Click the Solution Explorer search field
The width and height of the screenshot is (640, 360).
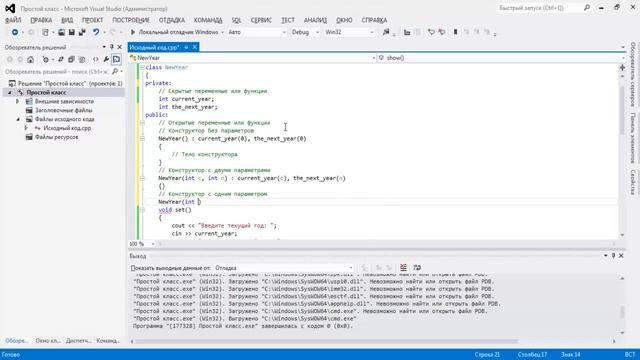(x=57, y=71)
